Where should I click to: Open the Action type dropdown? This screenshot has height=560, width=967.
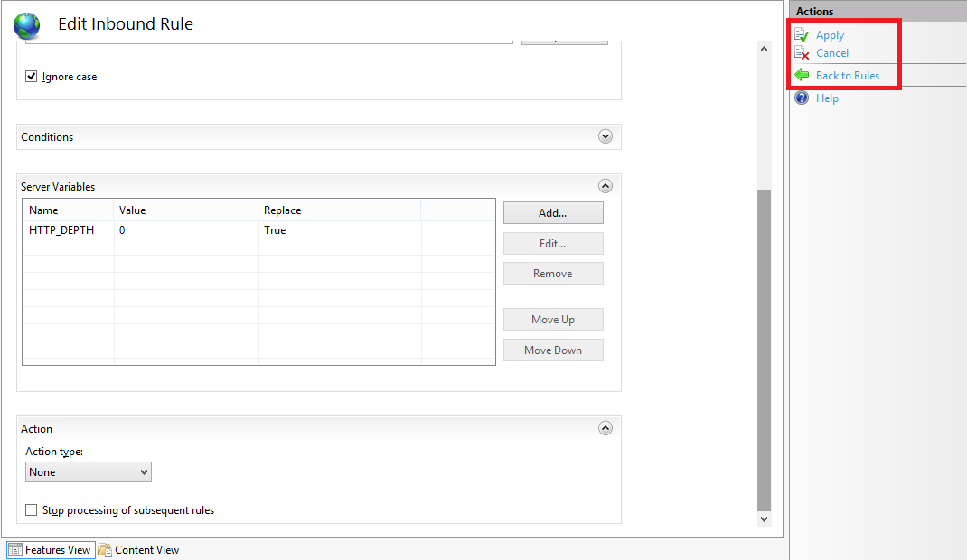(x=89, y=472)
